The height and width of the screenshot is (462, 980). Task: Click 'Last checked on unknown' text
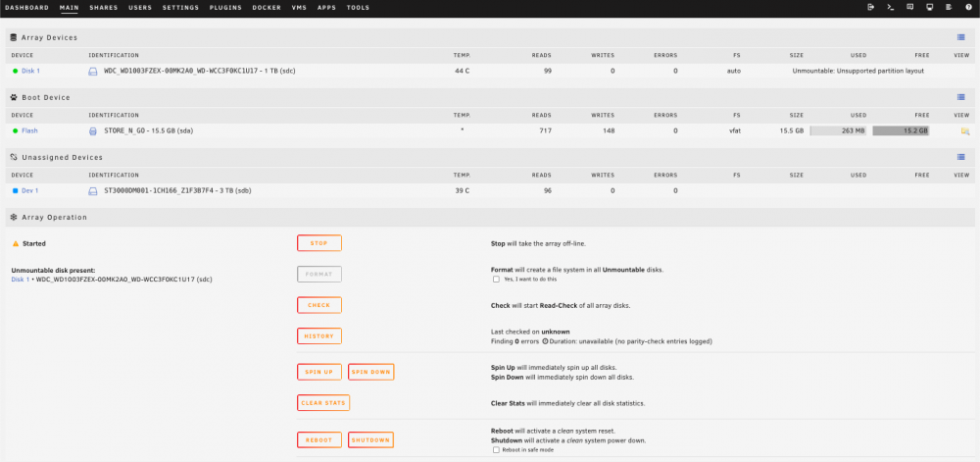point(530,332)
